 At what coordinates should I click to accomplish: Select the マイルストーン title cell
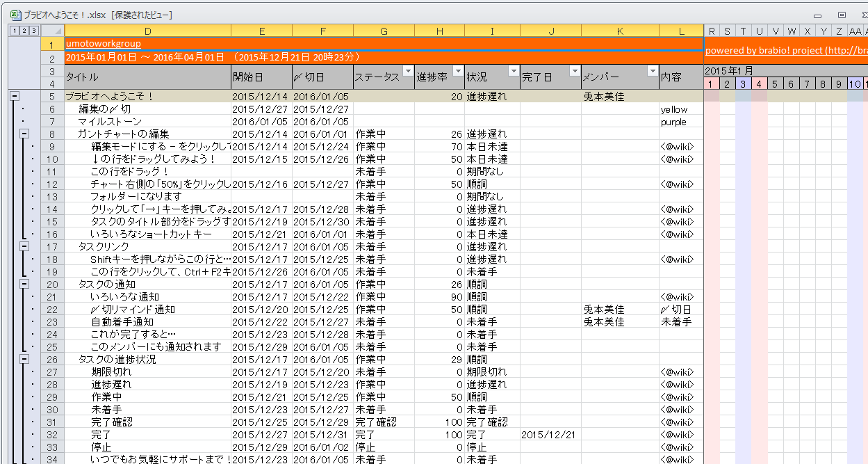pyautogui.click(x=148, y=122)
